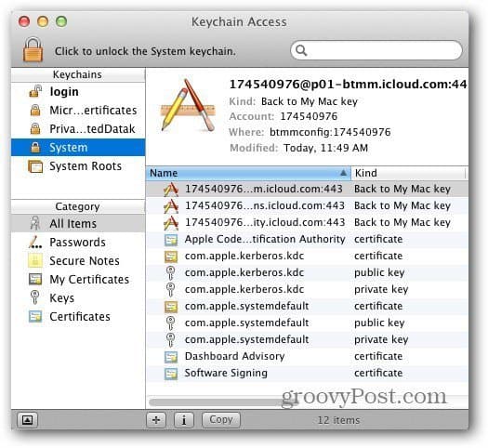Choose the Passwords category

coord(78,242)
